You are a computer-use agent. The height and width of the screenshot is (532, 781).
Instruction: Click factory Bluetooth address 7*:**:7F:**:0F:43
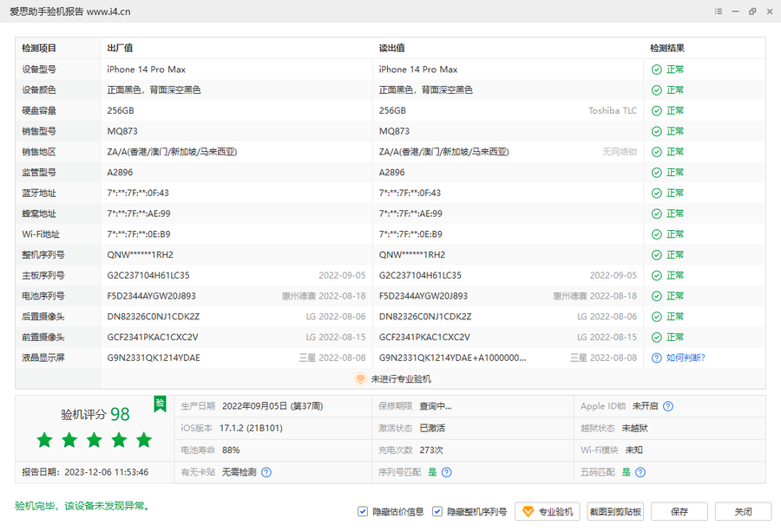[x=138, y=194]
